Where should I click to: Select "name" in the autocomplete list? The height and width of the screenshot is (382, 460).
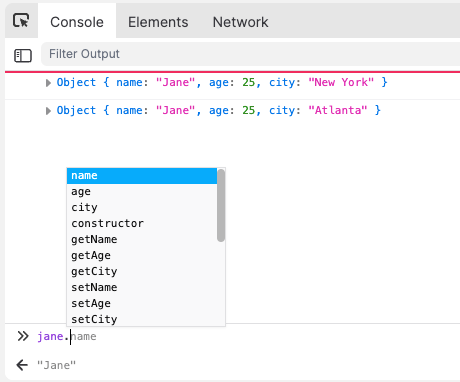[x=142, y=176]
